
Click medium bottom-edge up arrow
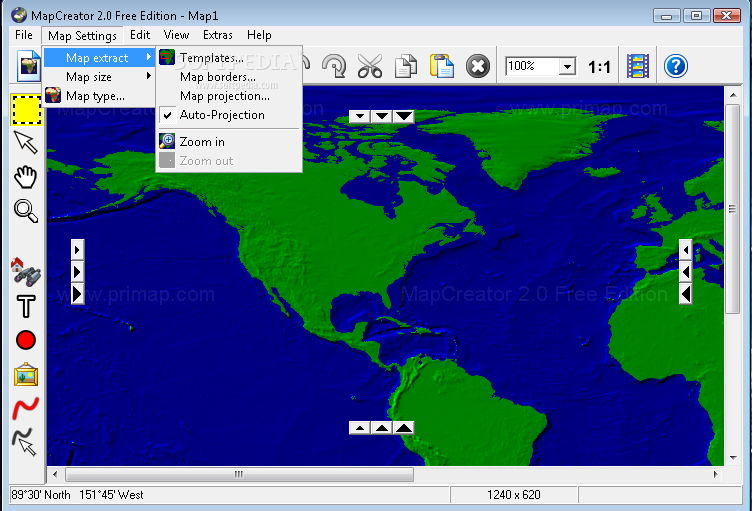pos(382,428)
